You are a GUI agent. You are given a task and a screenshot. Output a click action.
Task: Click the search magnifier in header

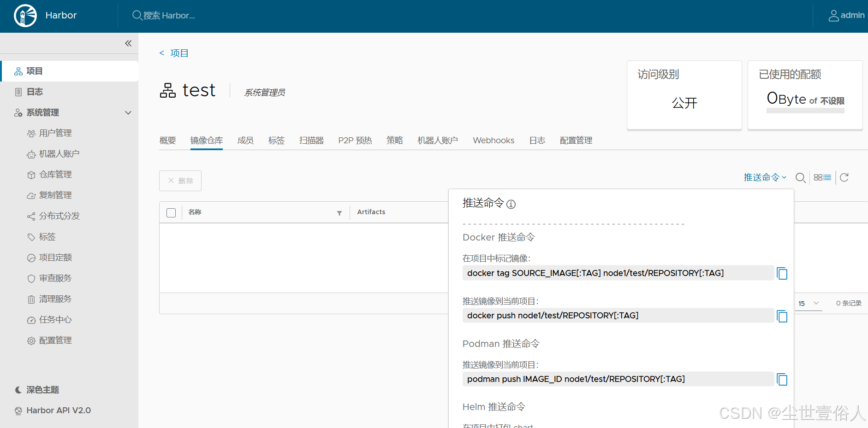coord(137,15)
